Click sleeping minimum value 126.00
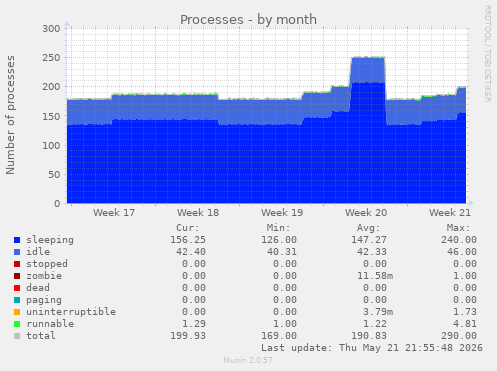Viewport: 497px width, 371px height. (279, 240)
